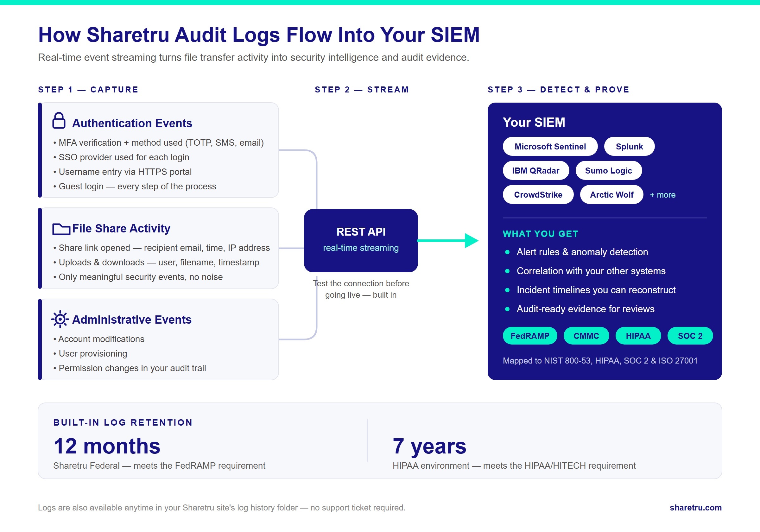The image size is (760, 532).
Task: Click the 'Your SIEM' title
Action: pos(534,122)
